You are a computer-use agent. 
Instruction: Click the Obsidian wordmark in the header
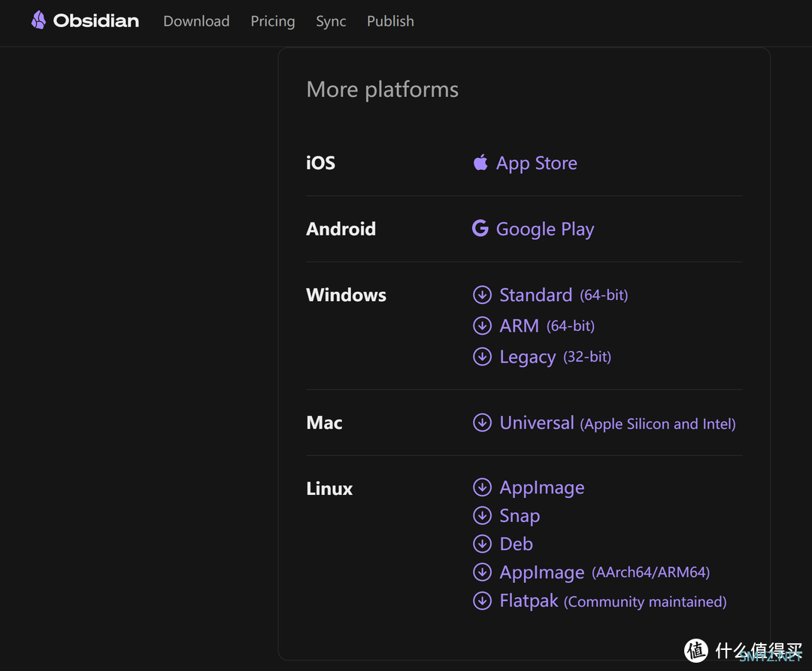95,21
